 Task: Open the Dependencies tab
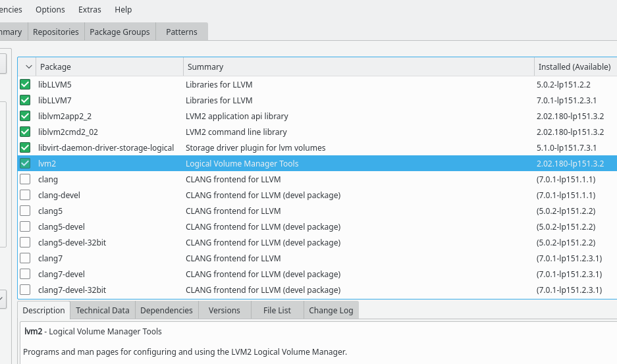[167, 310]
